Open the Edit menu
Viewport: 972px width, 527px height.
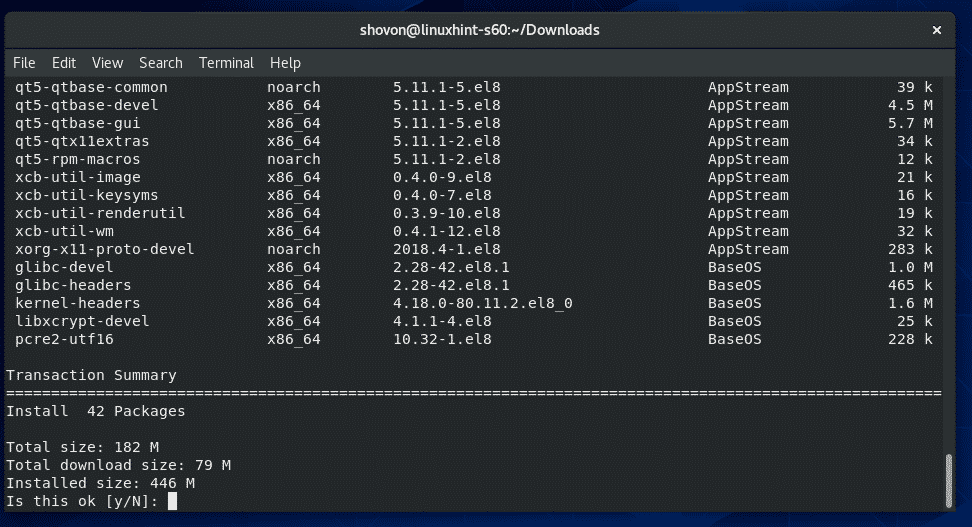(64, 63)
